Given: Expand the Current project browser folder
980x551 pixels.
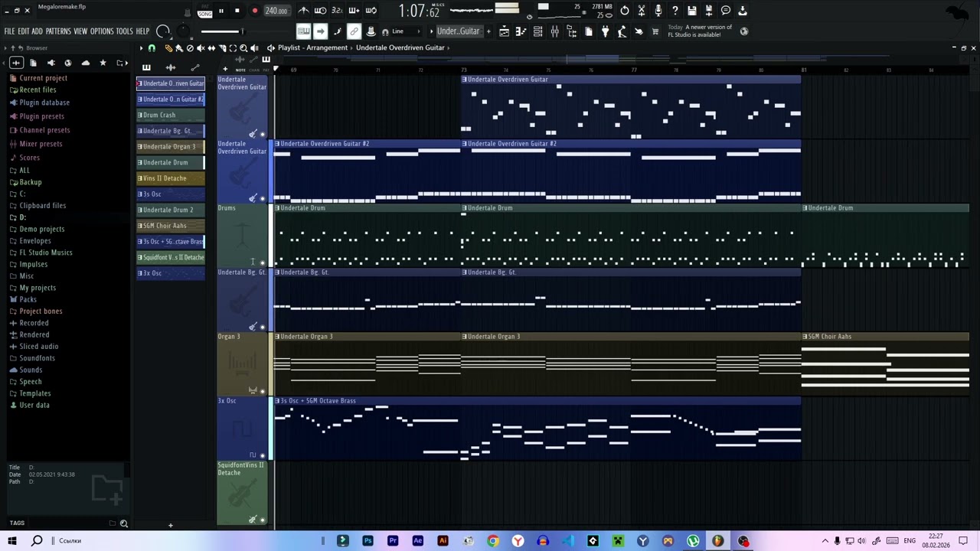Looking at the screenshot, I should tap(43, 78).
